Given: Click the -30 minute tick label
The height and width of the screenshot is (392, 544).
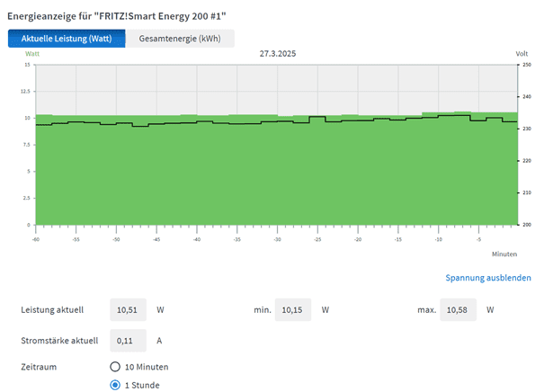Looking at the screenshot, I should pyautogui.click(x=277, y=240).
